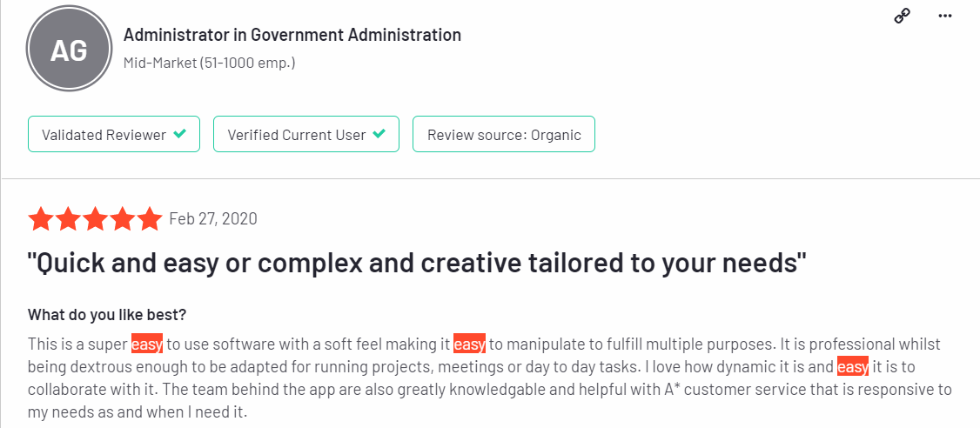Screen dimensions: 980x428
Task: Open the three-dot more options menu
Action: click(945, 17)
